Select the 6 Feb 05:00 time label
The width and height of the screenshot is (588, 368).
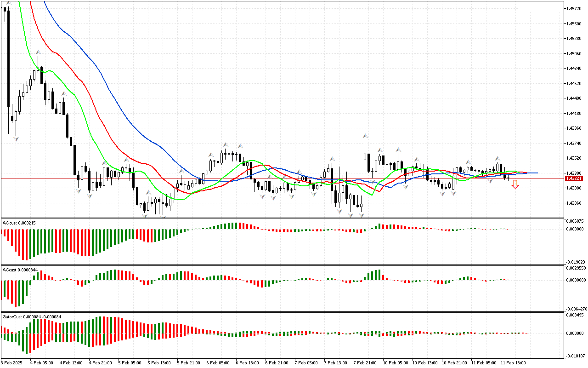point(218,362)
